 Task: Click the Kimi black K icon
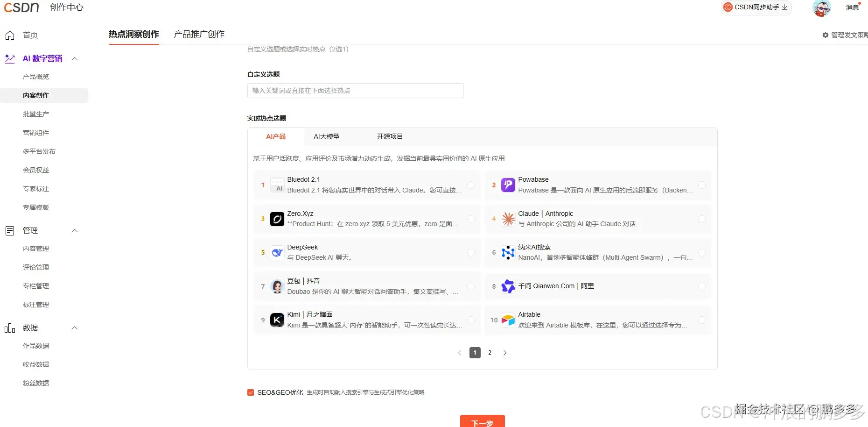point(277,320)
